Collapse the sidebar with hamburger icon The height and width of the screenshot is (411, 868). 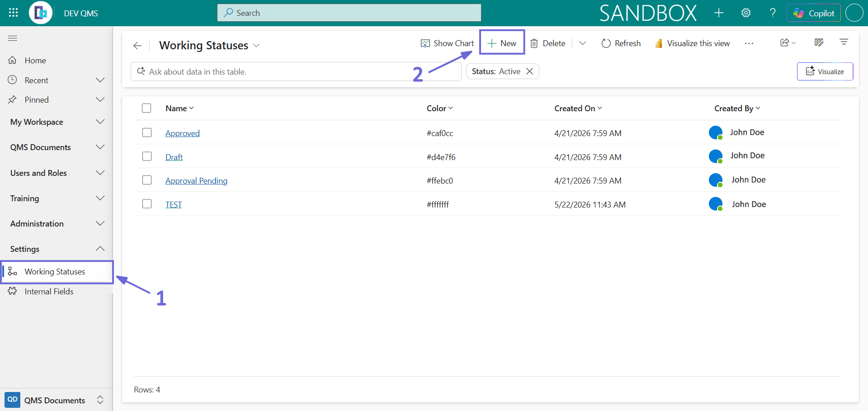pos(13,38)
